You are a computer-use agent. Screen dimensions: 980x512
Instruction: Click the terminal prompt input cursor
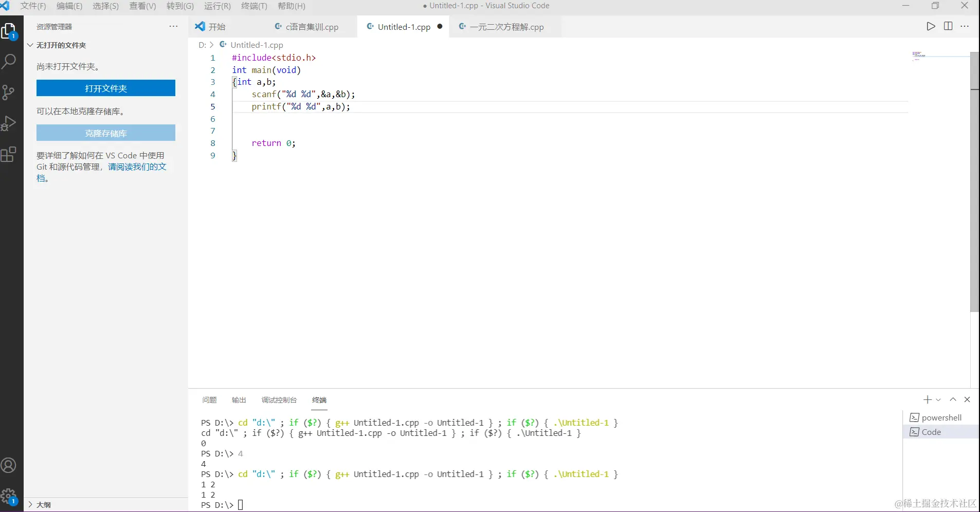(240, 505)
